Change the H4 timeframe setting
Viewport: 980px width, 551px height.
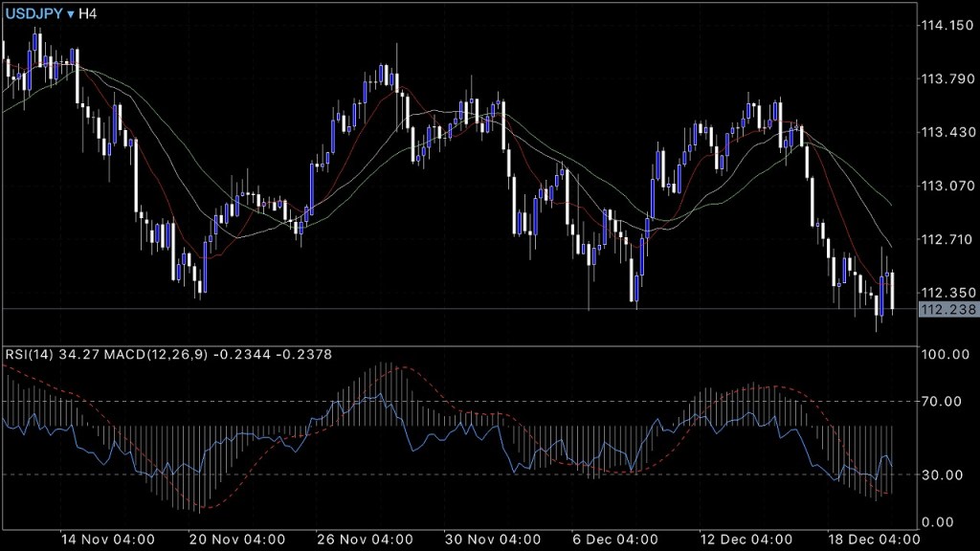click(x=88, y=15)
